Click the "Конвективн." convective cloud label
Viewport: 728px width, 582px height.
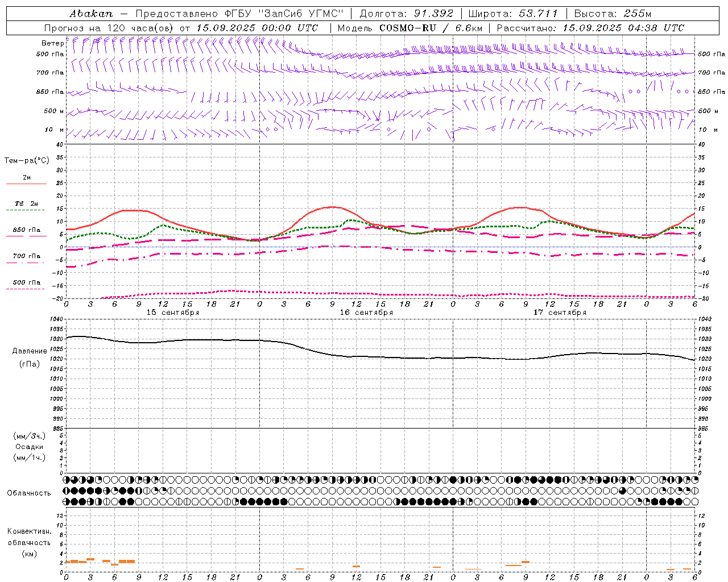(29, 531)
